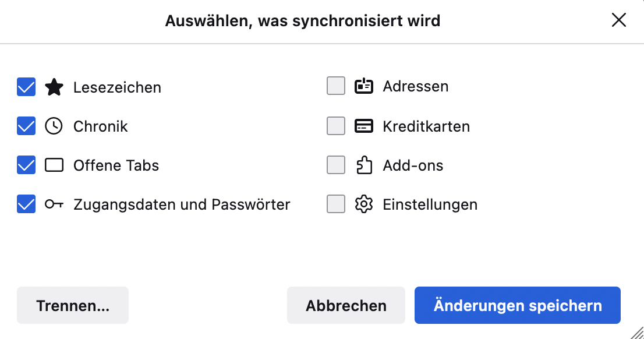The image size is (644, 339).
Task: Click the credit card icon beside Kreditkarten
Action: pos(364,126)
